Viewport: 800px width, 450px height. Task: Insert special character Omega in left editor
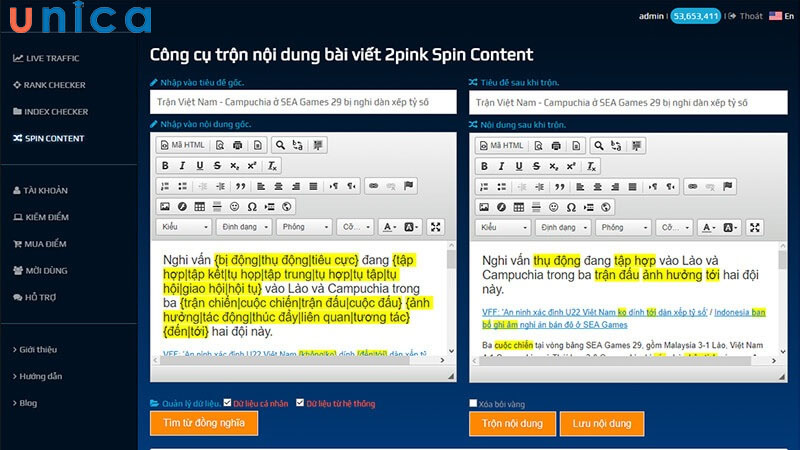(252, 207)
